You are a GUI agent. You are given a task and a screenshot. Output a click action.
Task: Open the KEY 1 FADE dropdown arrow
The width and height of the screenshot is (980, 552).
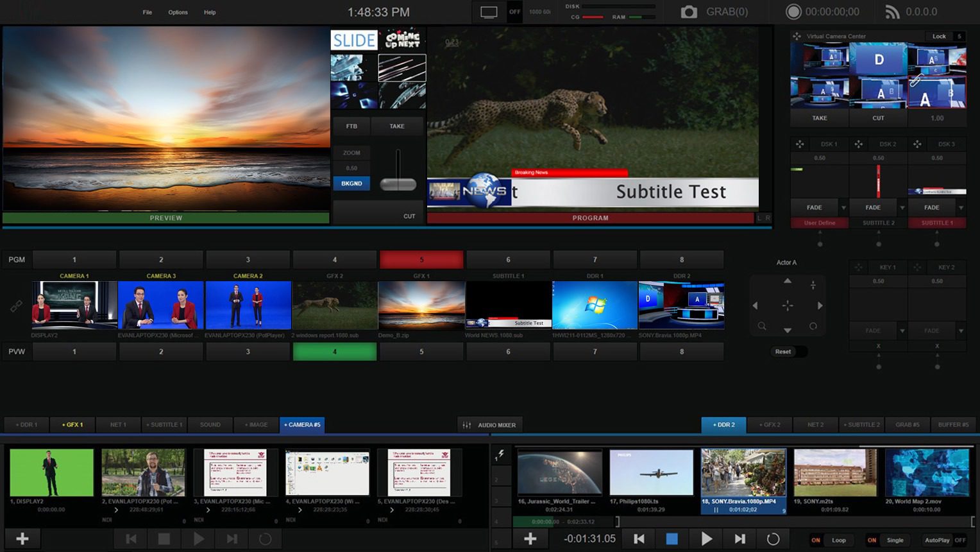coord(902,331)
